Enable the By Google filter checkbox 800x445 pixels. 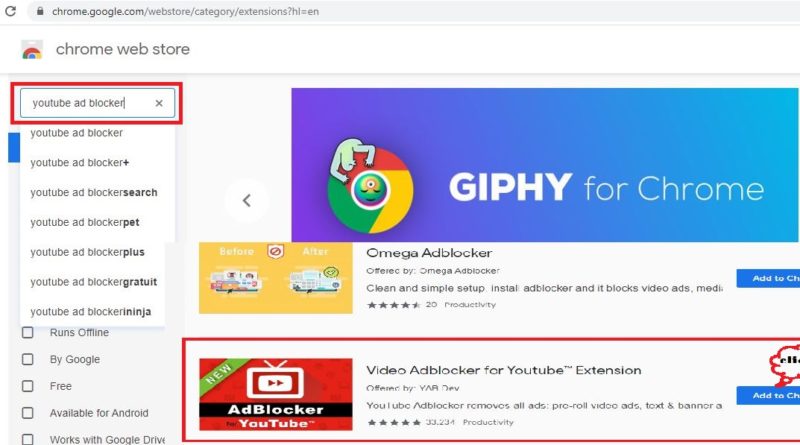(x=28, y=359)
